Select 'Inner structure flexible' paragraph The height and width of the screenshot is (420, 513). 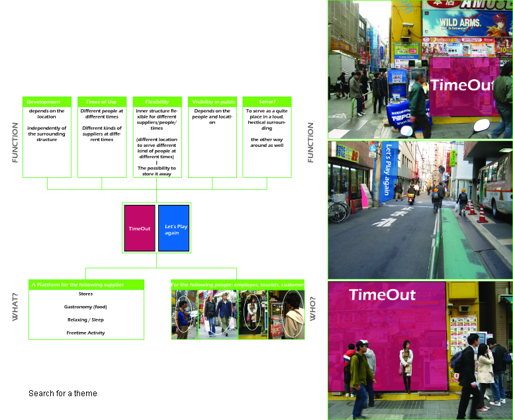pyautogui.click(x=157, y=120)
